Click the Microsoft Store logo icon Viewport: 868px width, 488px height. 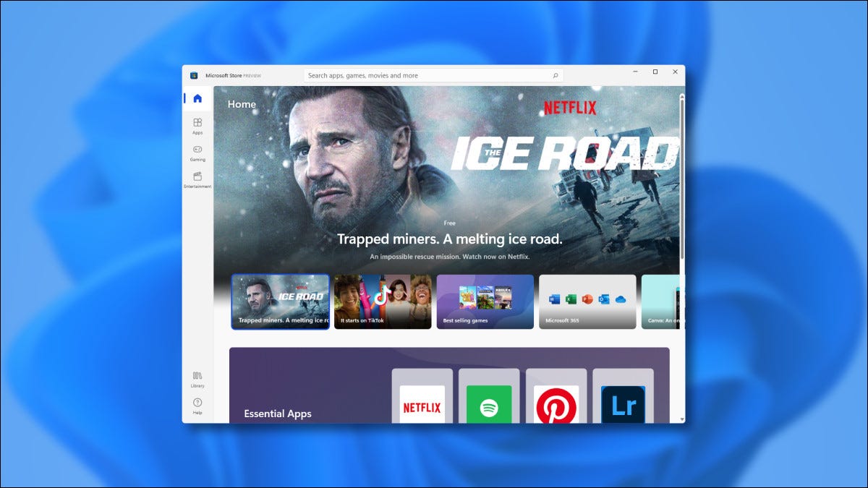(194, 75)
